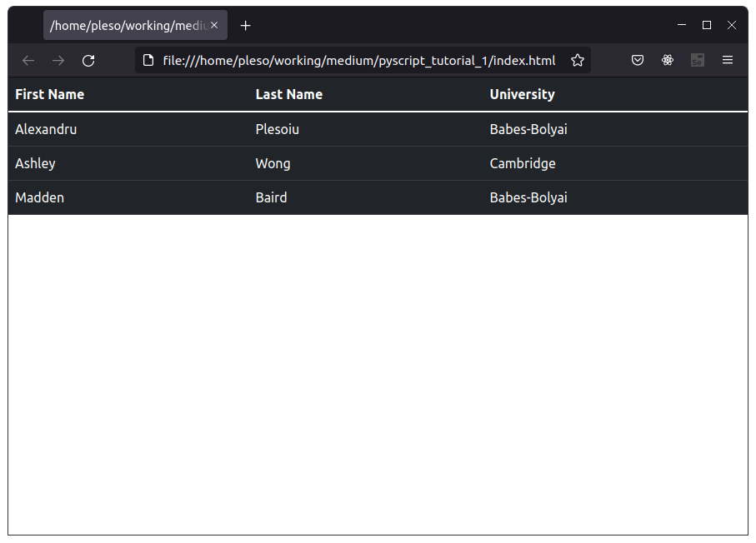Maximize the browser window
The width and height of the screenshot is (756, 543).
[706, 25]
